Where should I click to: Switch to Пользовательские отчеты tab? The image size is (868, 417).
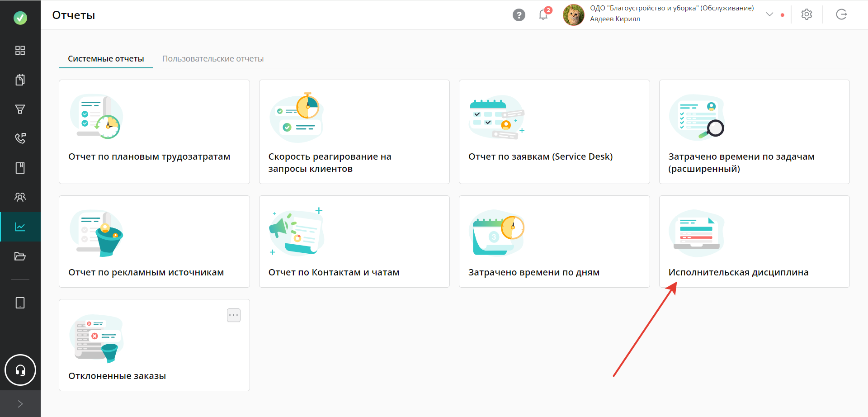coord(213,59)
